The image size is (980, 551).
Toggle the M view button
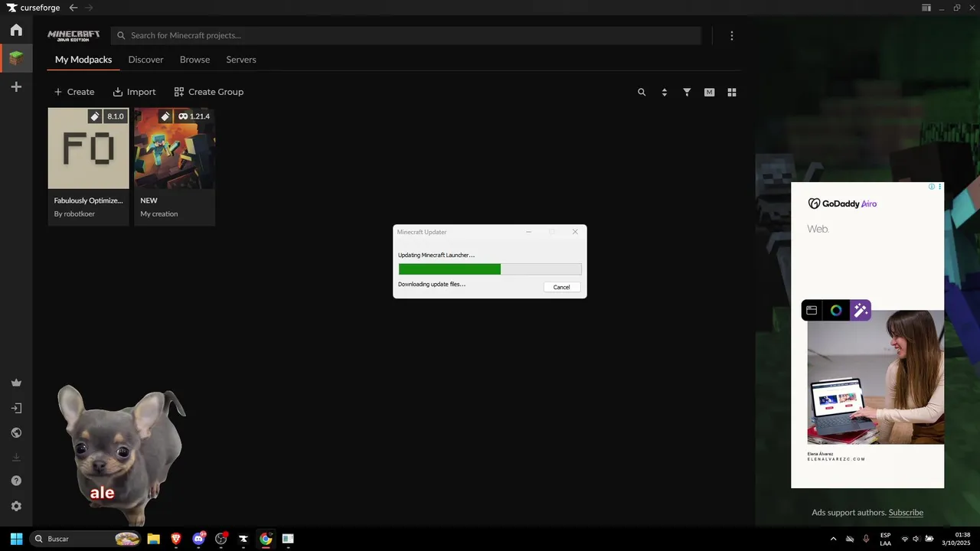tap(710, 92)
